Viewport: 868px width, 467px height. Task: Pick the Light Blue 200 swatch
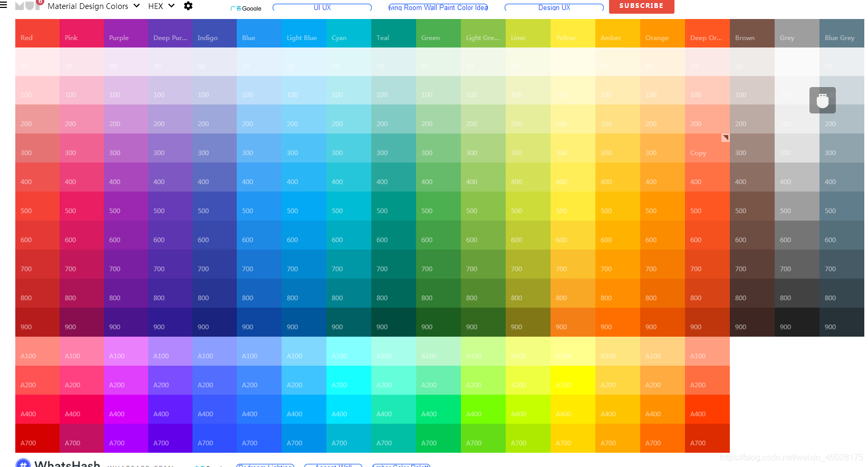(304, 119)
